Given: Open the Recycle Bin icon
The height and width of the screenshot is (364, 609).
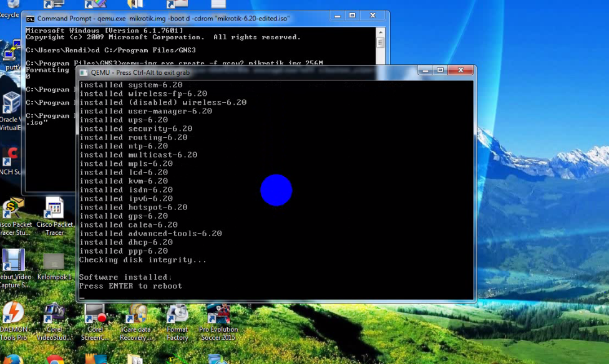Looking at the screenshot, I should [10, 9].
